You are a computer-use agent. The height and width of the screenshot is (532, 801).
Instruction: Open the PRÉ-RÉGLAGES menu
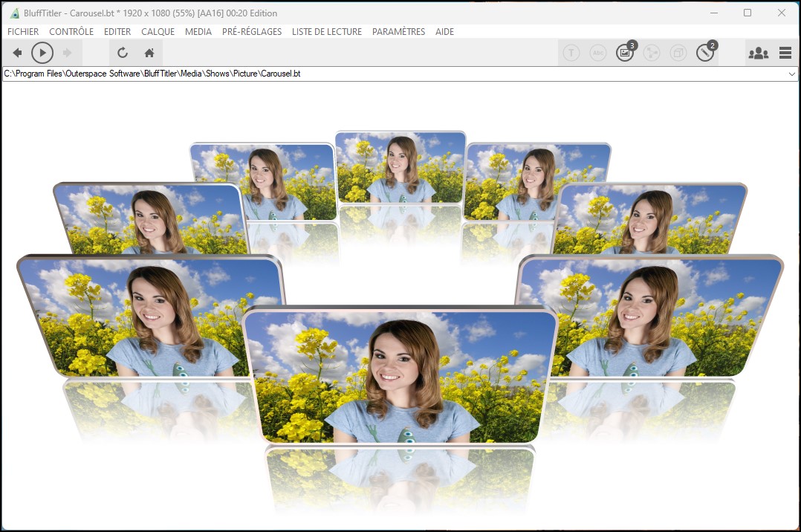(252, 32)
